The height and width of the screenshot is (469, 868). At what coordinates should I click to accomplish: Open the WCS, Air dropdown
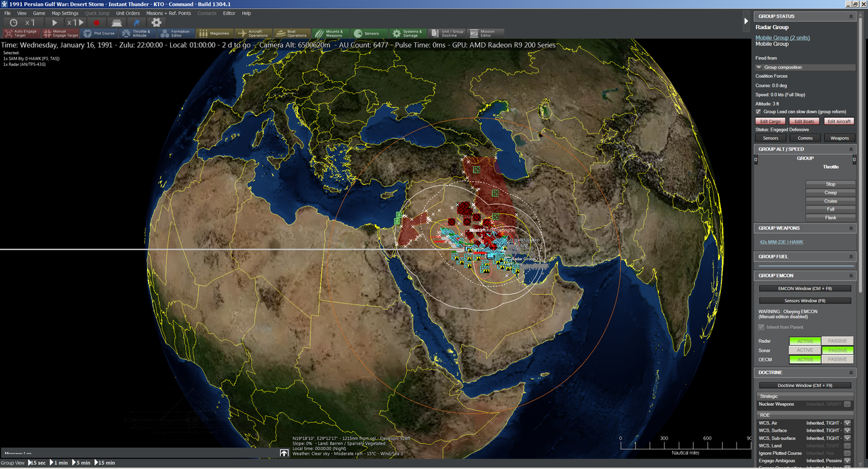(x=847, y=422)
